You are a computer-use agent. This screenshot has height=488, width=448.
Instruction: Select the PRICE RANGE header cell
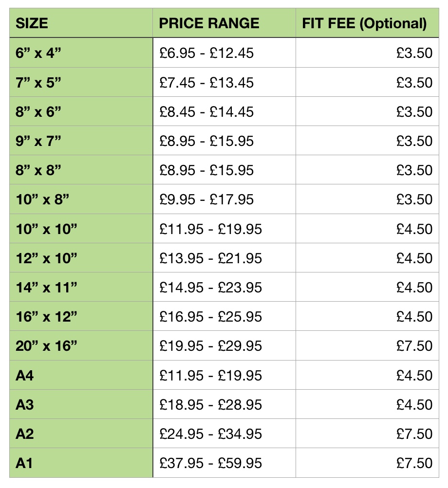pos(224,23)
